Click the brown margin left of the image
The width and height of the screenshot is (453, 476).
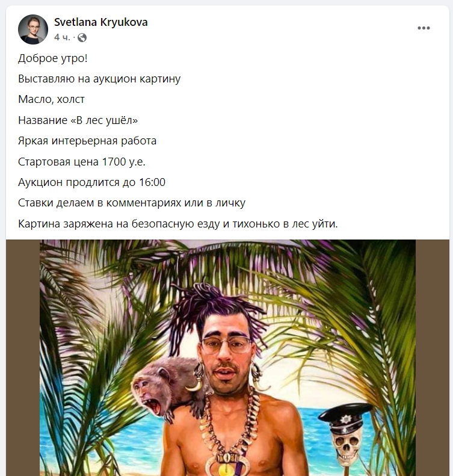[23, 357]
